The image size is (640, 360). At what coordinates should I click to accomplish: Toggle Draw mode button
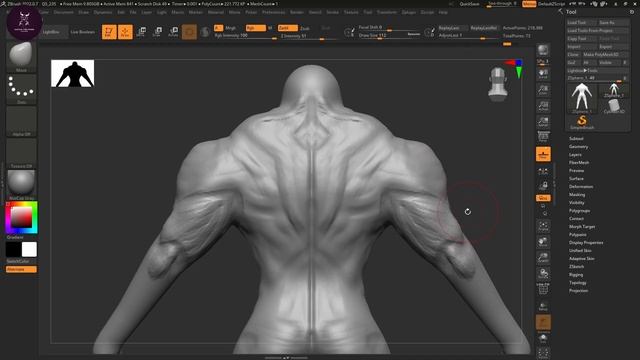125,32
